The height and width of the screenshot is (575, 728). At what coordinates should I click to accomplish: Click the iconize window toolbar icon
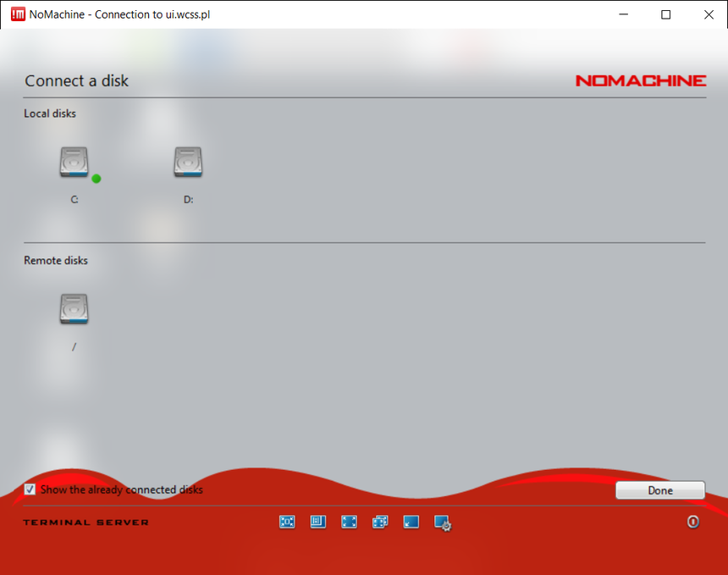[411, 522]
